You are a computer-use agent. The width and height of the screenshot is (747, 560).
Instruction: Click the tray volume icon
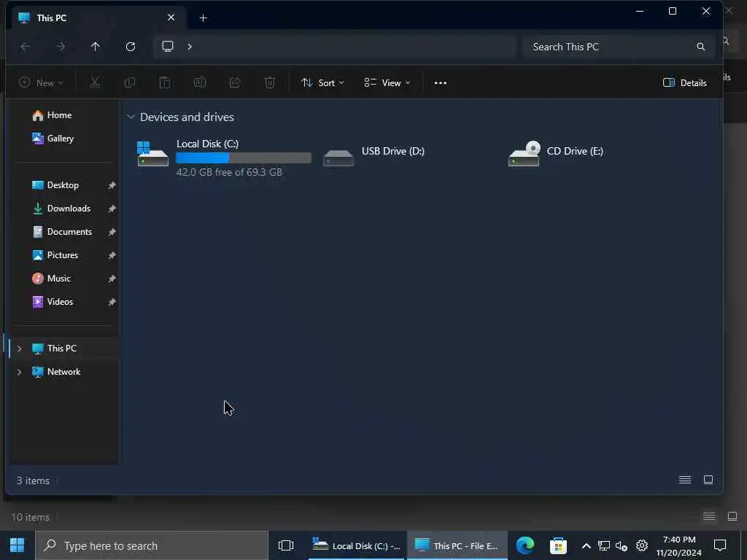pyautogui.click(x=622, y=545)
